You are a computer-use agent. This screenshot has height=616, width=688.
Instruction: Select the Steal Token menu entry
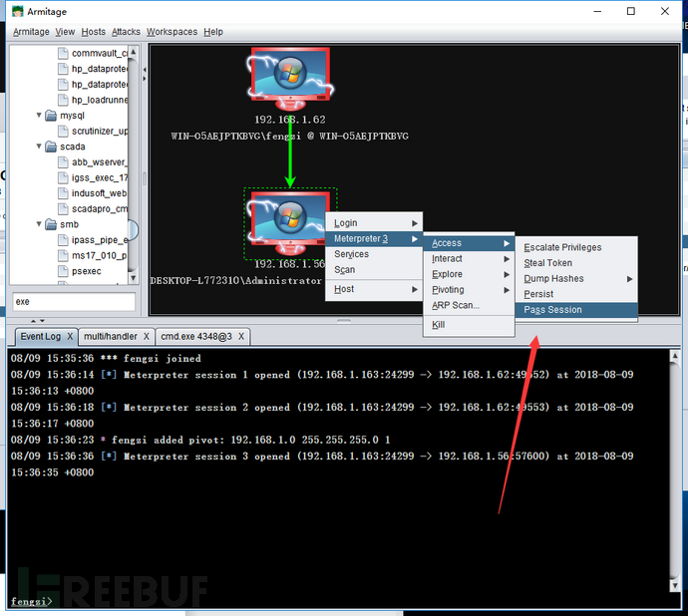[576, 263]
